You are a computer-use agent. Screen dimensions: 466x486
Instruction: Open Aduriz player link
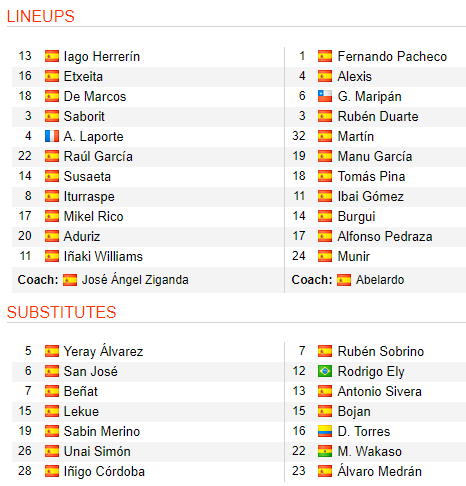(82, 236)
